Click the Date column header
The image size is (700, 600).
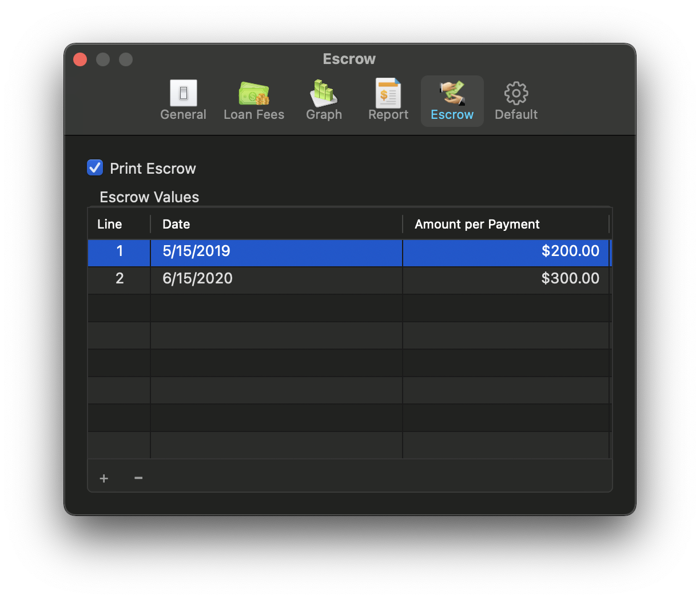click(176, 224)
